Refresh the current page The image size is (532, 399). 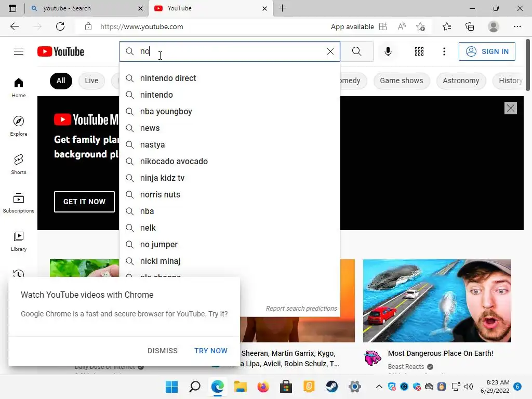tap(60, 26)
